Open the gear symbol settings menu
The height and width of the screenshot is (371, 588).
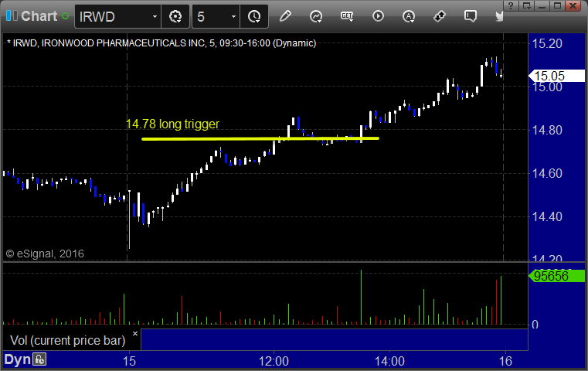[x=175, y=16]
